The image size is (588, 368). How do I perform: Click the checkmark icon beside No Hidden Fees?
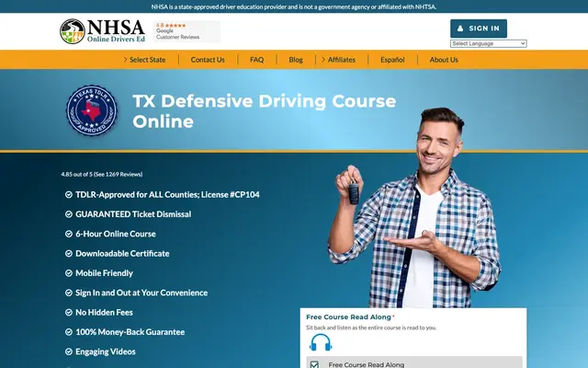click(x=69, y=313)
